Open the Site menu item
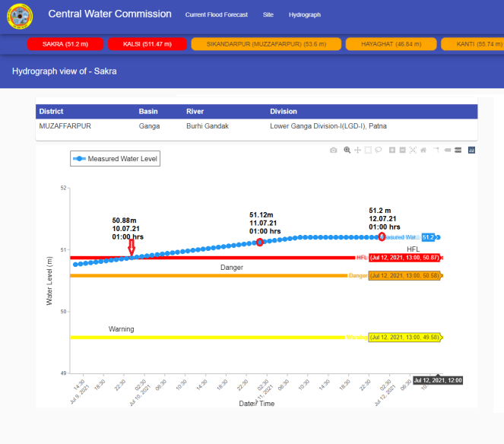 pos(268,15)
